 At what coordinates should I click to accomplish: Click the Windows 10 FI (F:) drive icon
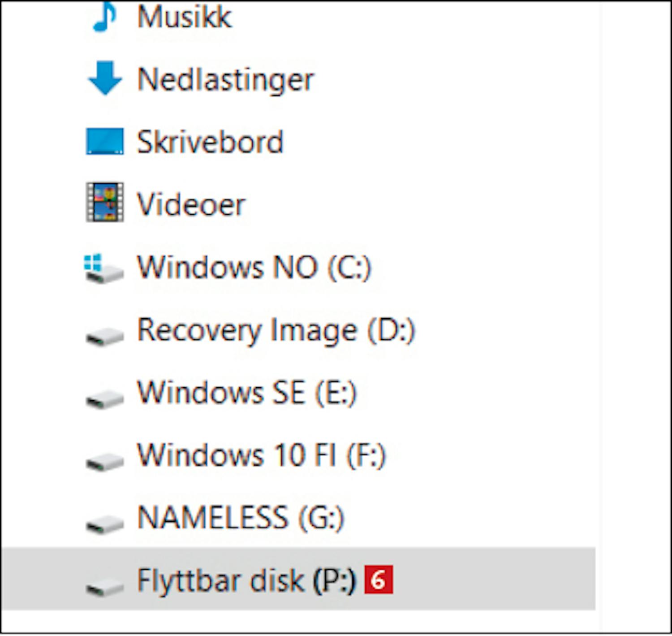coord(105,461)
